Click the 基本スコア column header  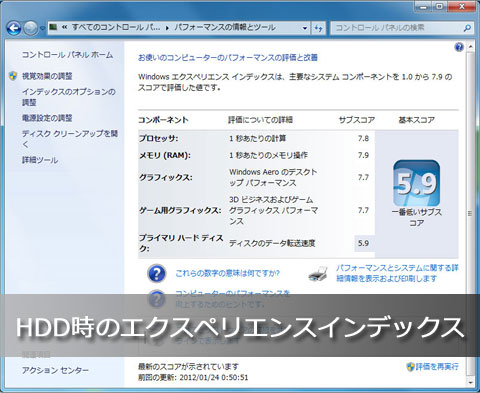[417, 120]
